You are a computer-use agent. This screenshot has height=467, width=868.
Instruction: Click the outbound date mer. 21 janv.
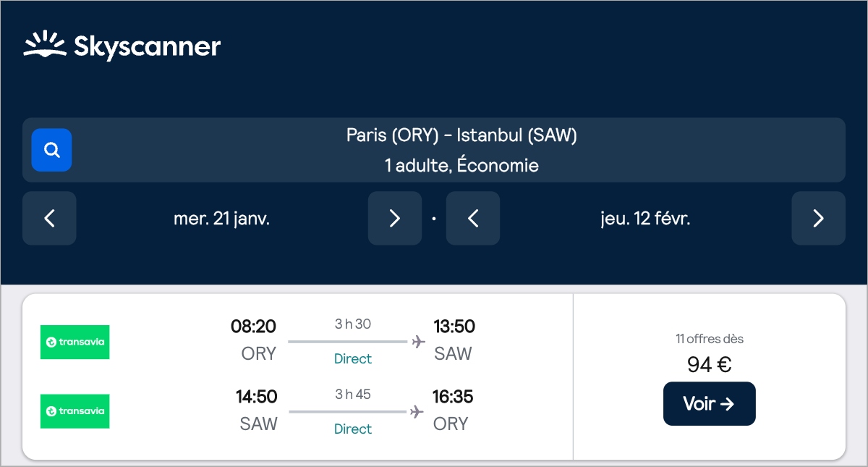coord(221,218)
